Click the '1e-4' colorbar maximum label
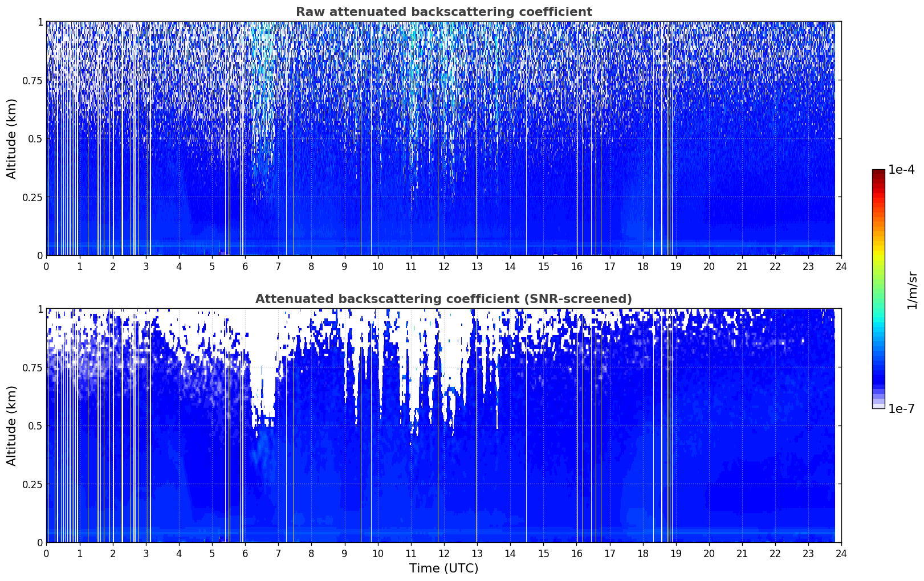Viewport: 924px width, 581px height. coord(901,170)
